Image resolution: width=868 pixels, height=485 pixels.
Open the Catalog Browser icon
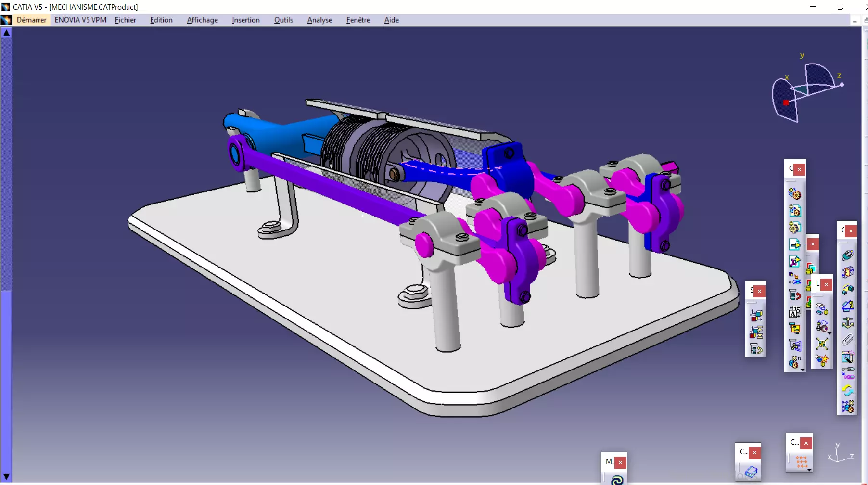click(x=751, y=472)
